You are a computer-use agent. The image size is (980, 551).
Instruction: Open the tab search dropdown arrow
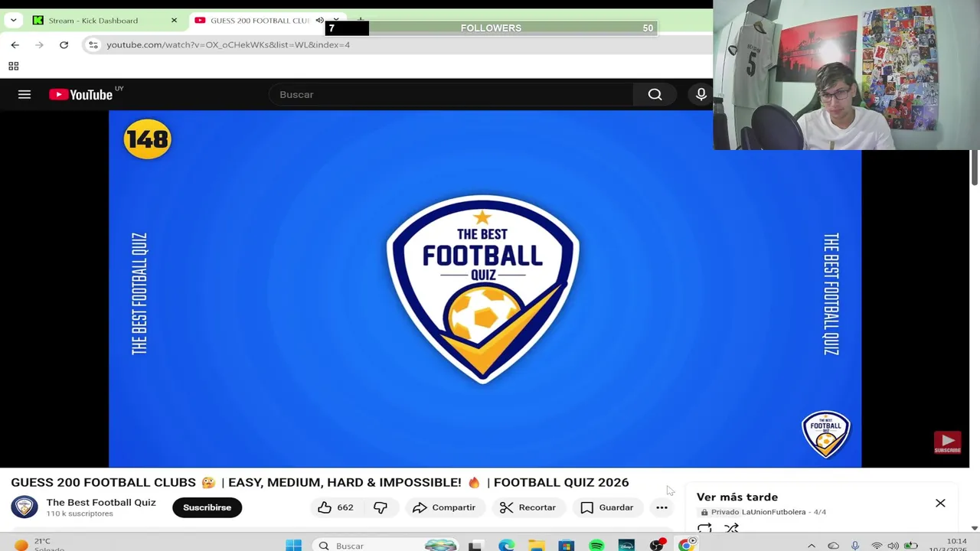point(13,21)
